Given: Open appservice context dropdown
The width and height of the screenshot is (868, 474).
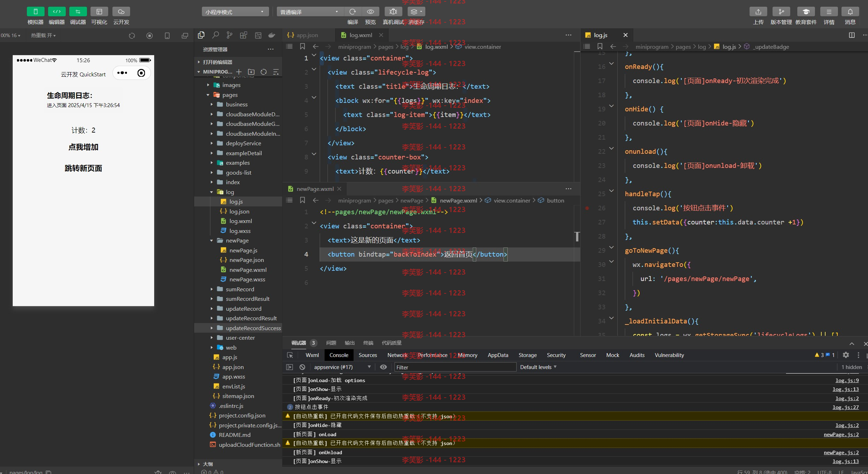Looking at the screenshot, I should 342,367.
